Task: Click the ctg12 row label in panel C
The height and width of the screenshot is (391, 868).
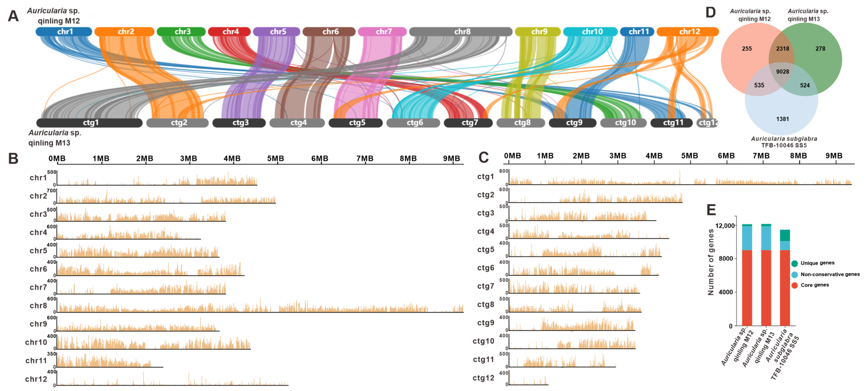Action: [x=483, y=378]
